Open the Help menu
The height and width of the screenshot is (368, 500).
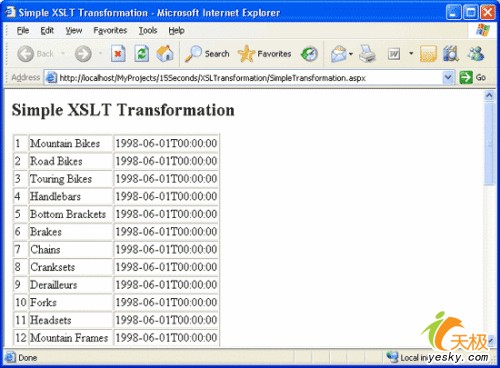point(176,31)
